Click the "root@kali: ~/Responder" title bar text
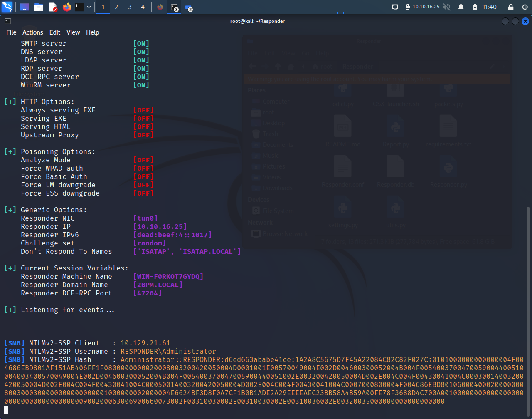Image resolution: width=532 pixels, height=419 pixels. 257,21
